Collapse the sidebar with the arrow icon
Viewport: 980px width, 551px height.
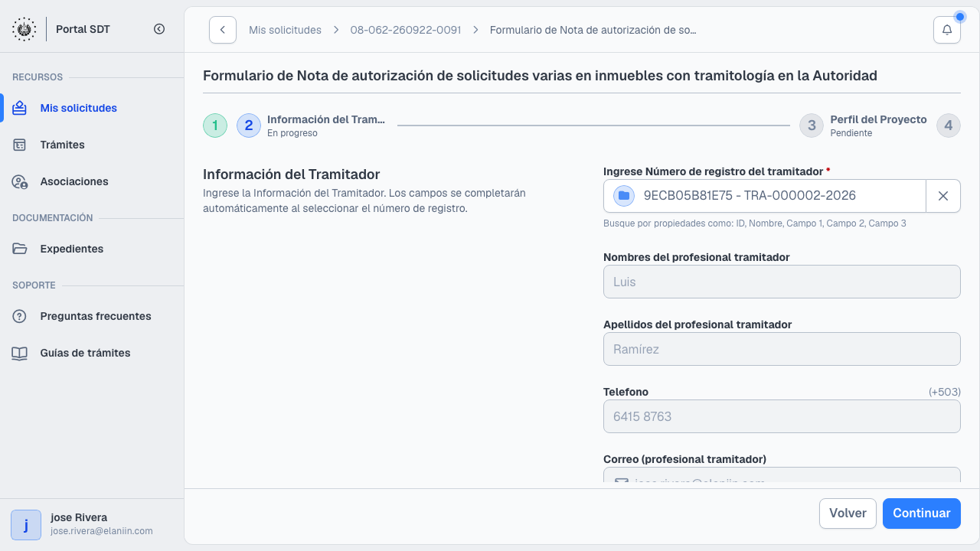point(159,29)
